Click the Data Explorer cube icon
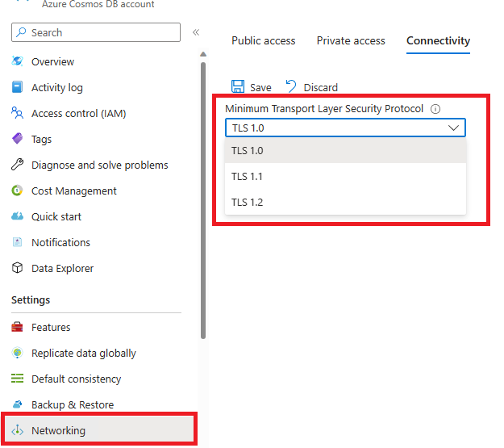The height and width of the screenshot is (448, 504). pyautogui.click(x=17, y=269)
